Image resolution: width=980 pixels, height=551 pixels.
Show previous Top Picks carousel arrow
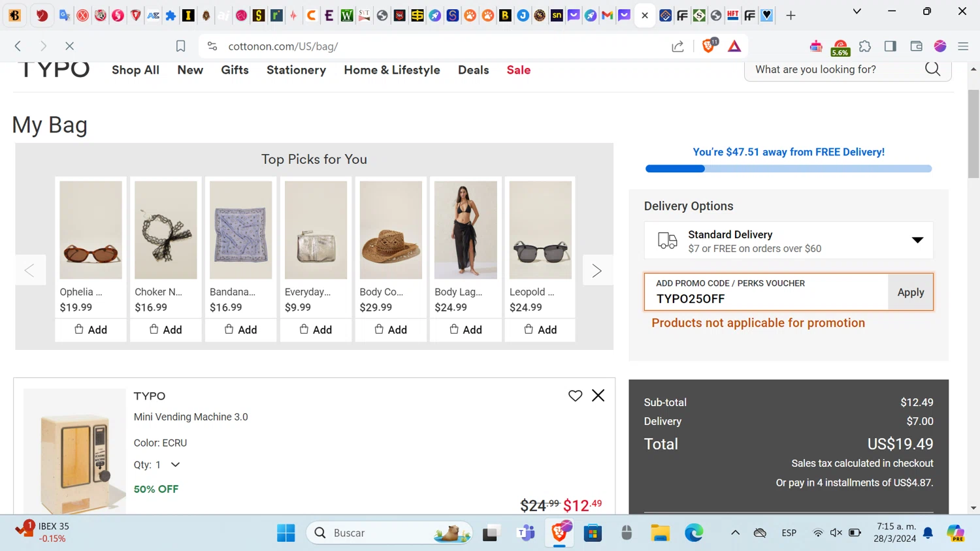[30, 270]
